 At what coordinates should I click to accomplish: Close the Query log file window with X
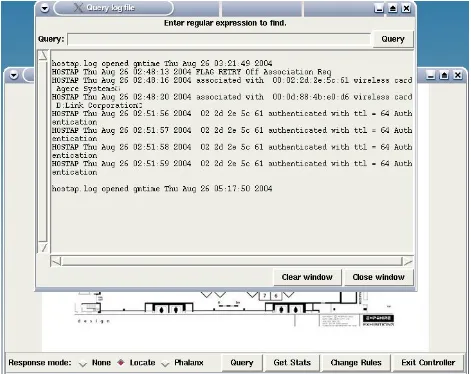coord(406,8)
